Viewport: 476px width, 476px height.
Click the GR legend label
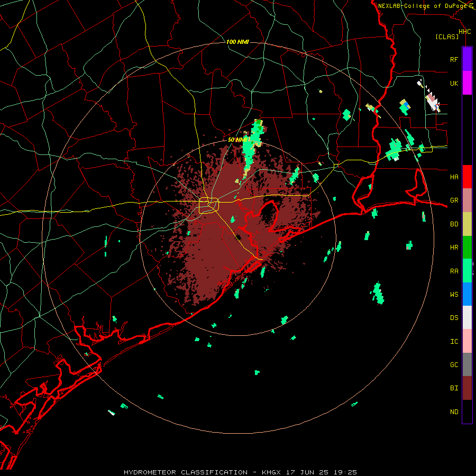pos(454,200)
